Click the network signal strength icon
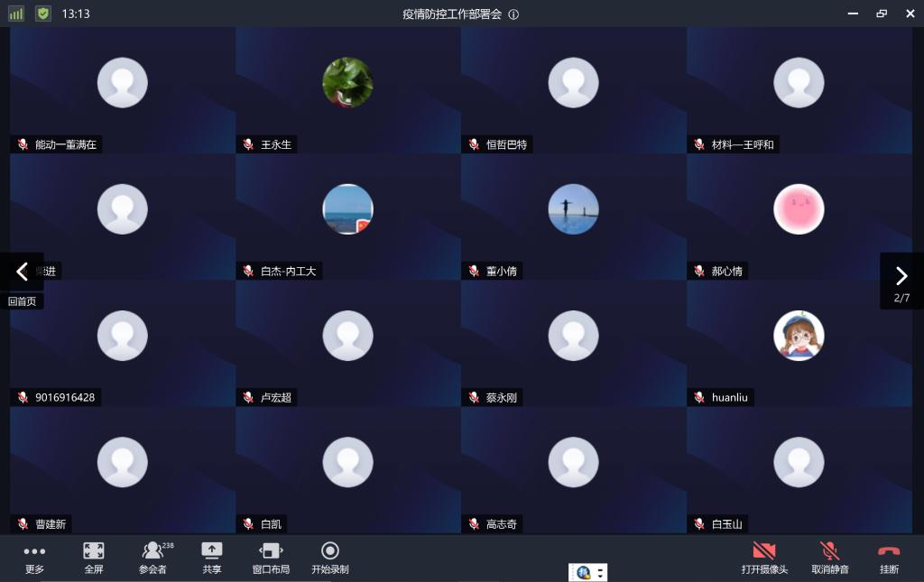This screenshot has height=582, width=924. [16, 14]
